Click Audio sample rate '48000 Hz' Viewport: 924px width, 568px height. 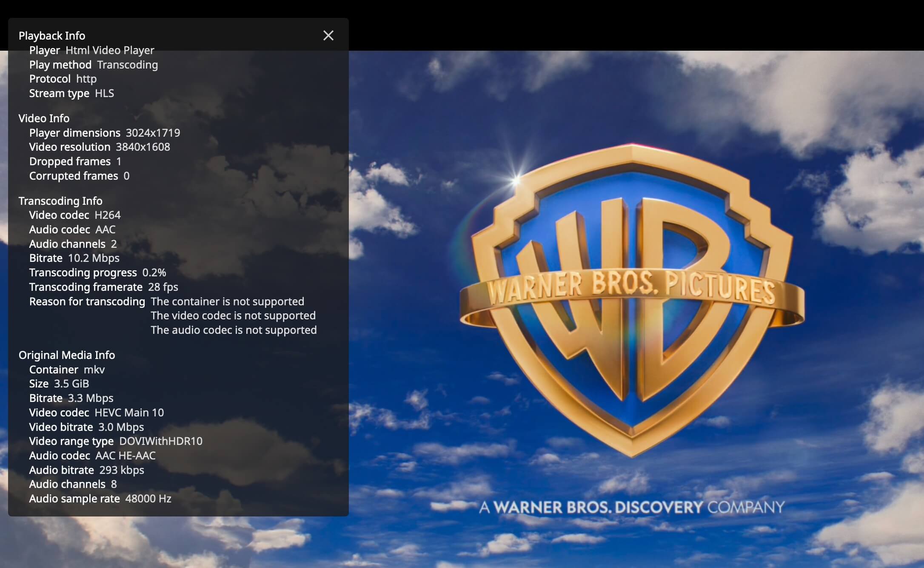click(148, 499)
